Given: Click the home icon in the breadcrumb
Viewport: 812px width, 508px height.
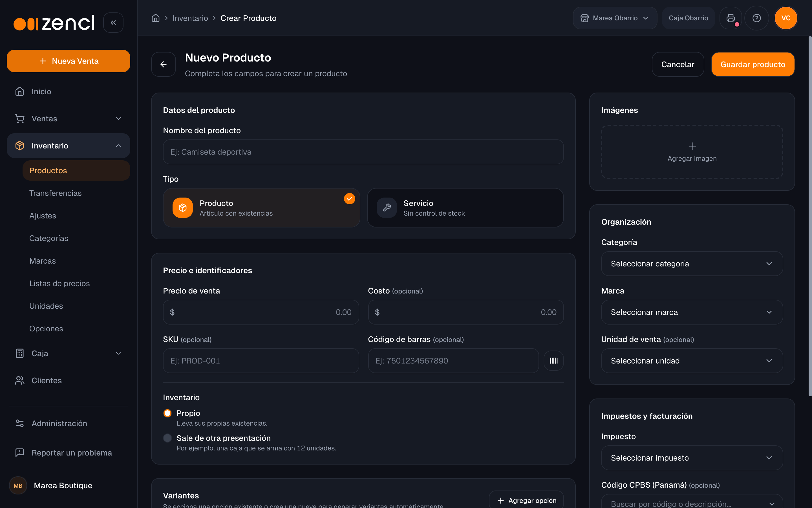Looking at the screenshot, I should pos(155,18).
